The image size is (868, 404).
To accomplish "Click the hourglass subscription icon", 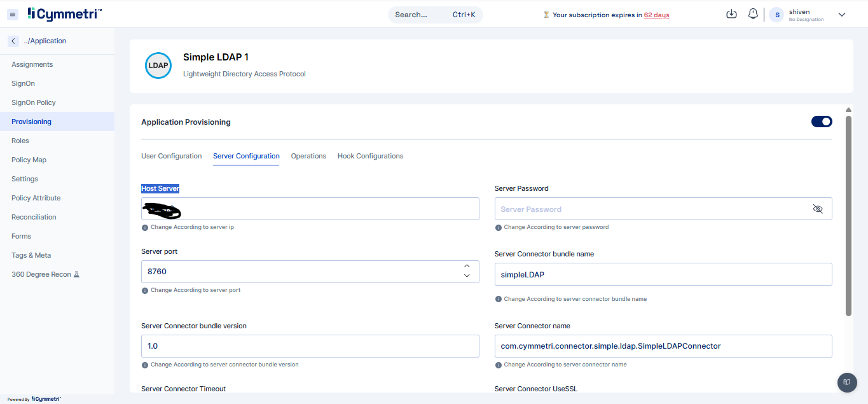I will point(546,15).
